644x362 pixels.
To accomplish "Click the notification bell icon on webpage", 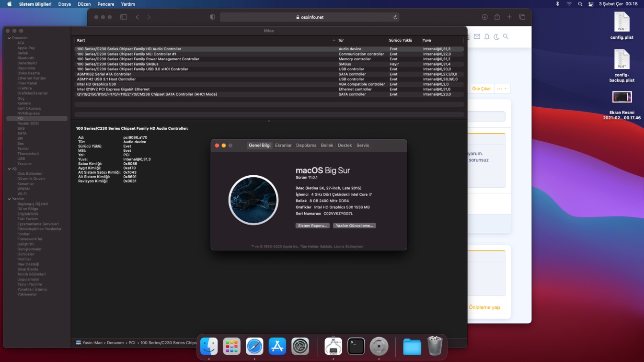I will point(487,36).
